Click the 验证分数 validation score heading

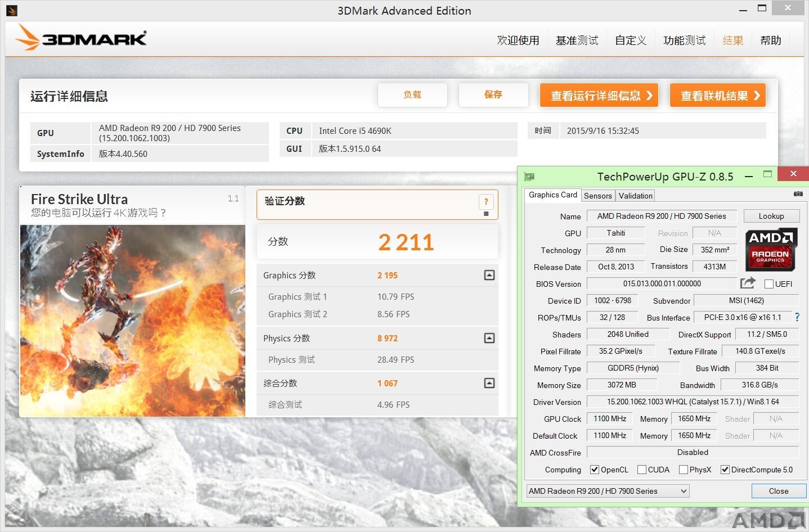pos(285,201)
